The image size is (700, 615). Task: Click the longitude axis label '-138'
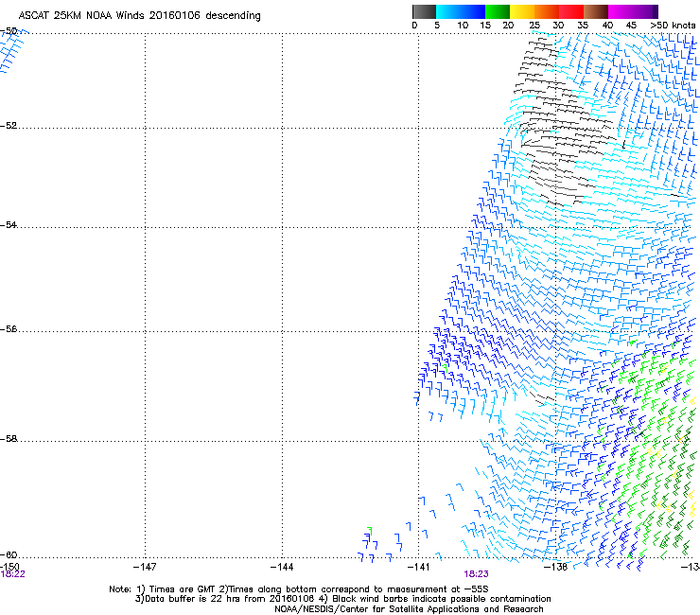555,567
